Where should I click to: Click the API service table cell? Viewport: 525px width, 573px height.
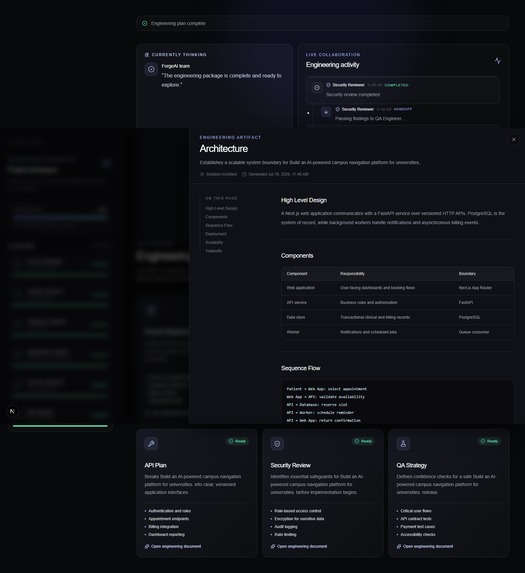point(296,303)
